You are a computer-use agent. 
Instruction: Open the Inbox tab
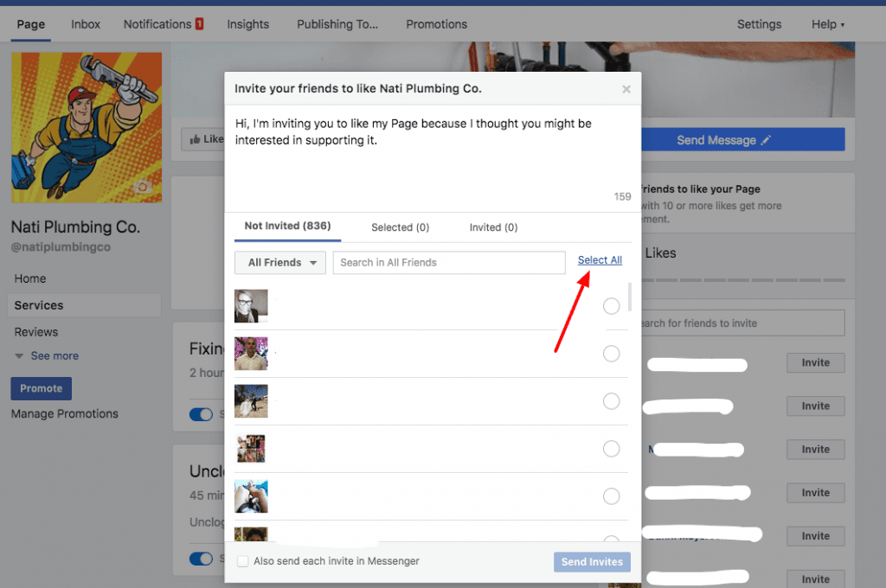[x=86, y=24]
